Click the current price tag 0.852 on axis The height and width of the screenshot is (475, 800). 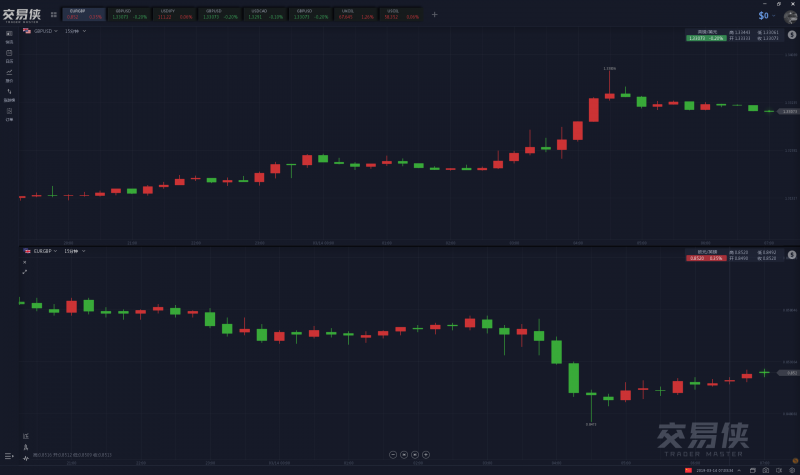coord(788,373)
